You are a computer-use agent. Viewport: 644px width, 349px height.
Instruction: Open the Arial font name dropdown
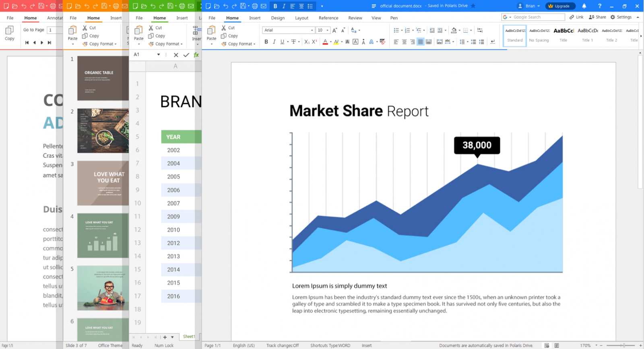(x=312, y=30)
